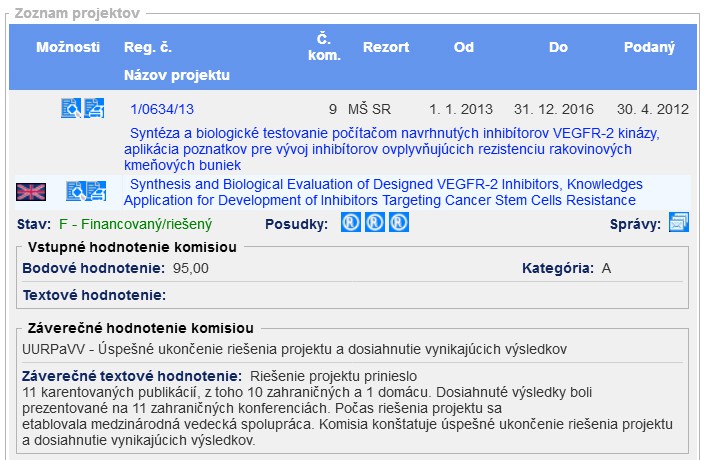
Task: Click the 'Stav:' label
Action: [34, 224]
